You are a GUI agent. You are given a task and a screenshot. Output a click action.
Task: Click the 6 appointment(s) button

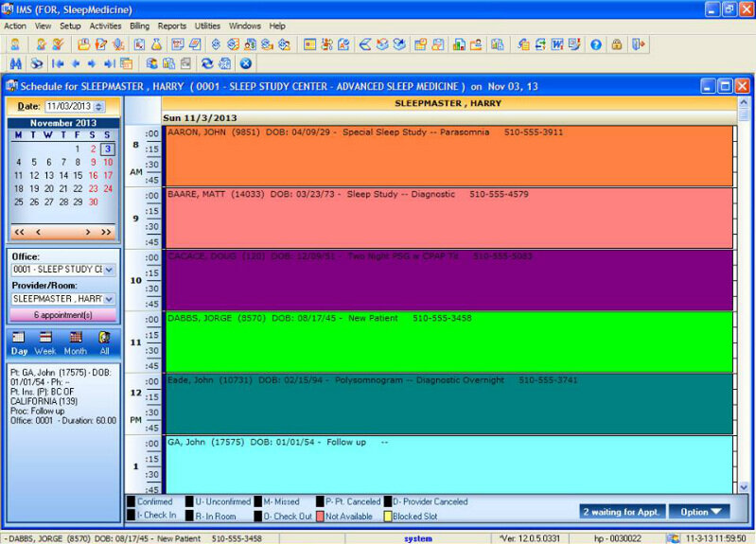pyautogui.click(x=62, y=315)
